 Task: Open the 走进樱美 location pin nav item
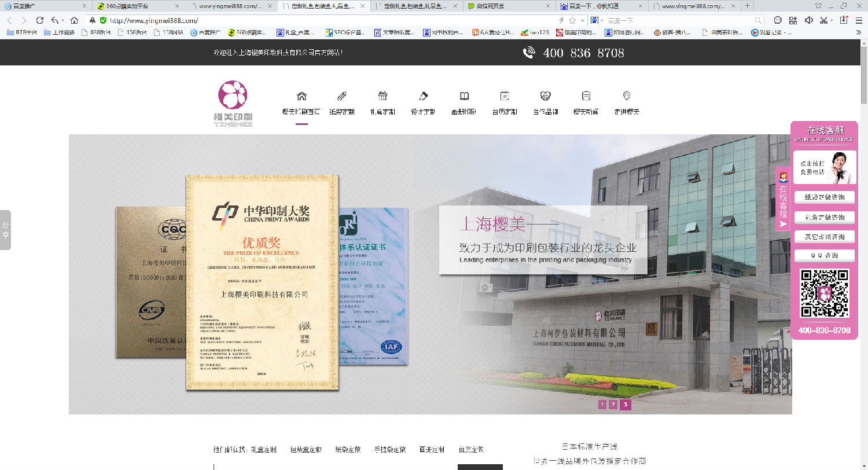[627, 103]
